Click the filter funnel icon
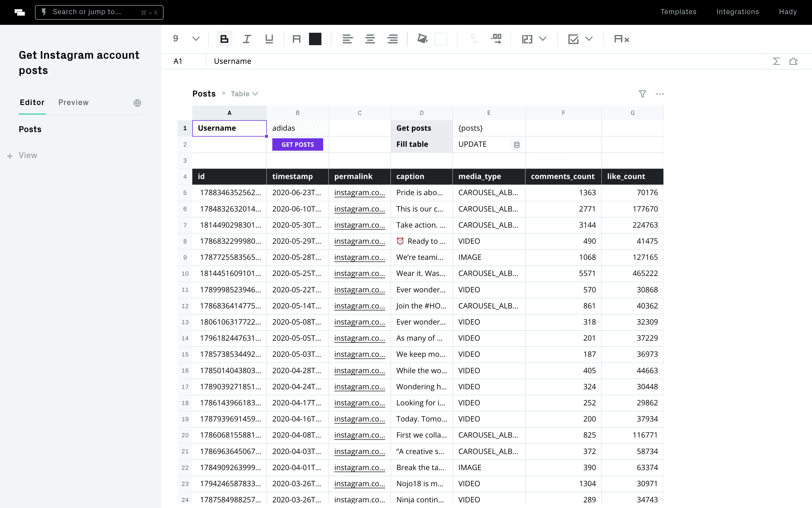The height and width of the screenshot is (508, 812). click(x=642, y=94)
